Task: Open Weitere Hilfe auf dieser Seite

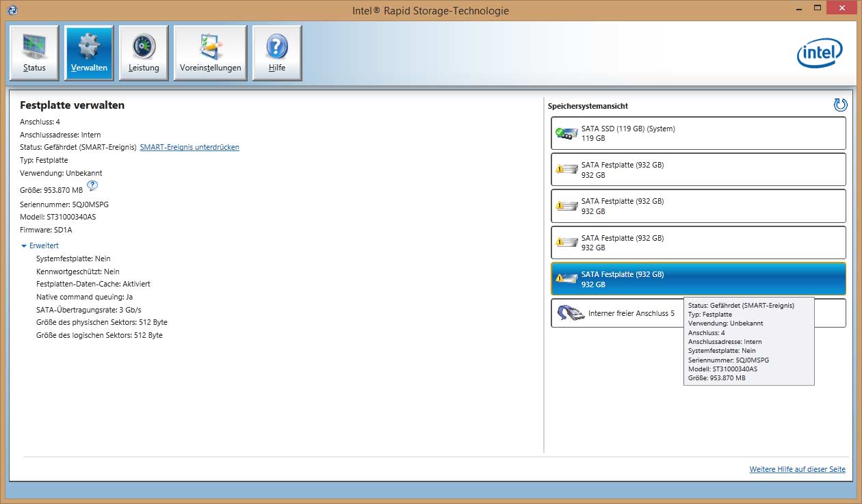Action: click(x=797, y=469)
